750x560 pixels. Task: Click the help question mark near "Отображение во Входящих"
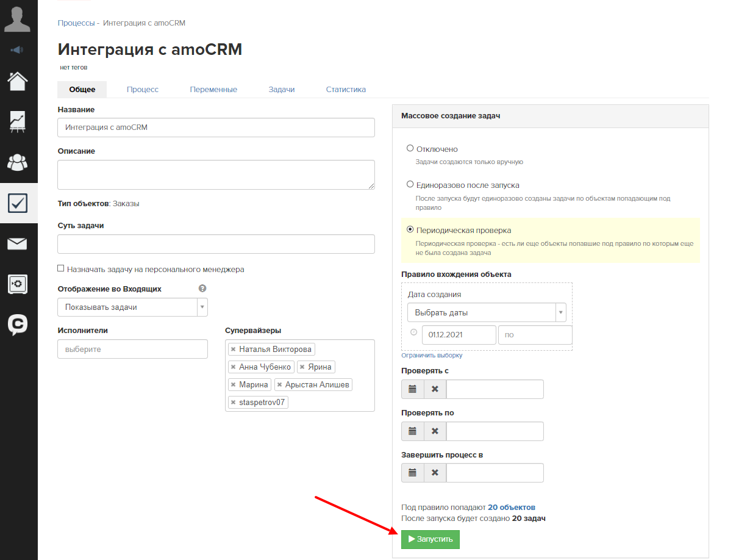[202, 288]
